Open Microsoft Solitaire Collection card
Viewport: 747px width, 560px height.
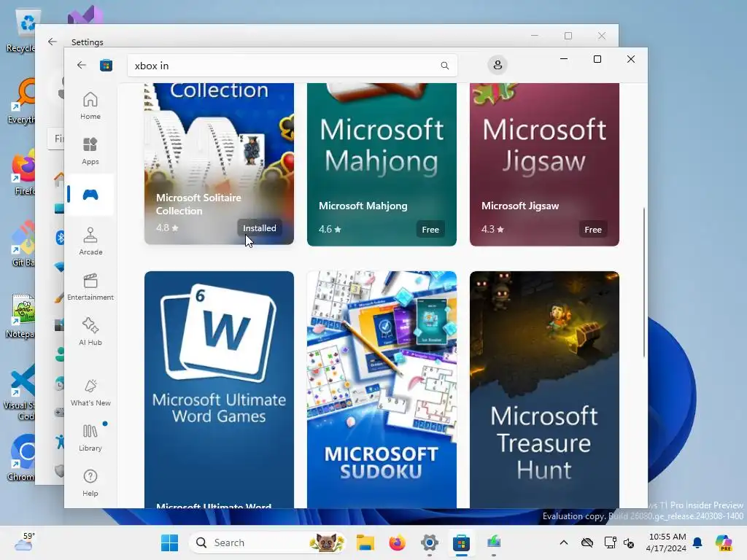(219, 164)
